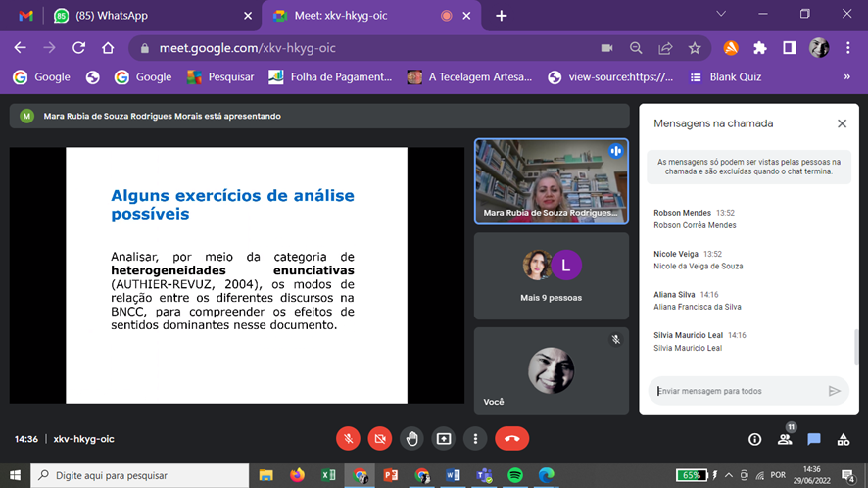Turn the camera on
The height and width of the screenshot is (488, 868).
(380, 439)
